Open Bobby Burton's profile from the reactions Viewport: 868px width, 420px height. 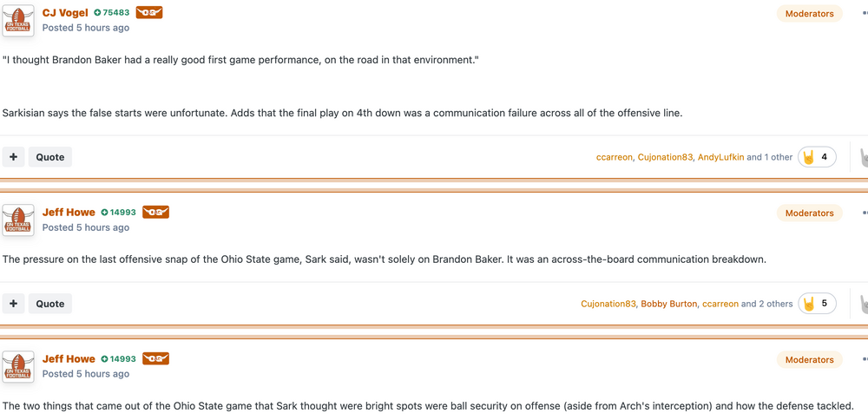coord(668,304)
